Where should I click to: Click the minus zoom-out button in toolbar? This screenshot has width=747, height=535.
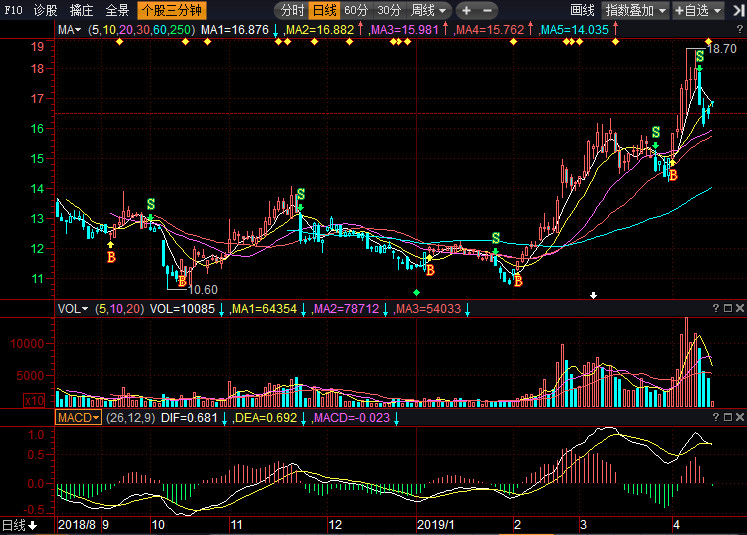coord(491,10)
